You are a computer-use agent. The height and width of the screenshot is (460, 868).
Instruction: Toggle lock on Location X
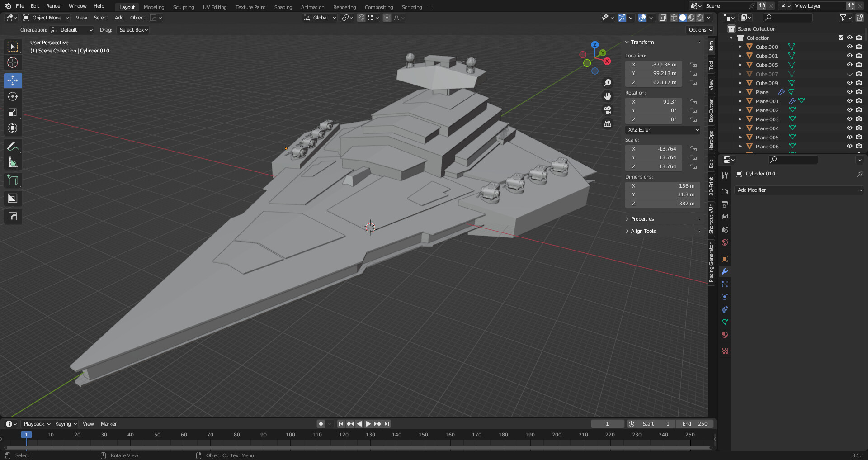[693, 65]
